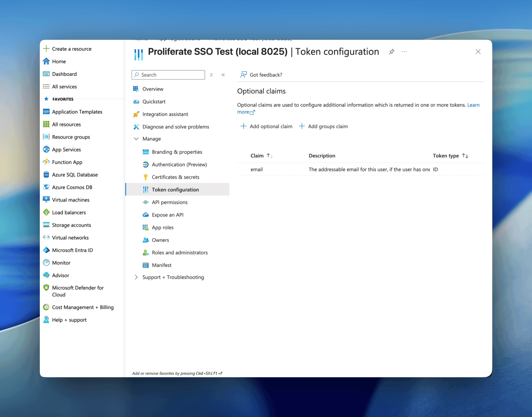The height and width of the screenshot is (417, 532).
Task: Sort by the Token type column arrows
Action: click(x=465, y=156)
